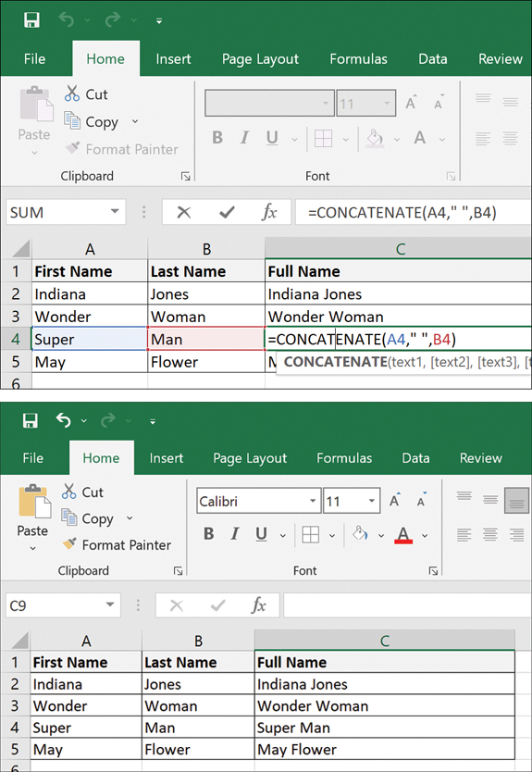Screen dimensions: 532x772
Task: Click the highlighted Bottom Align in the bottom window
Action: coord(516,501)
